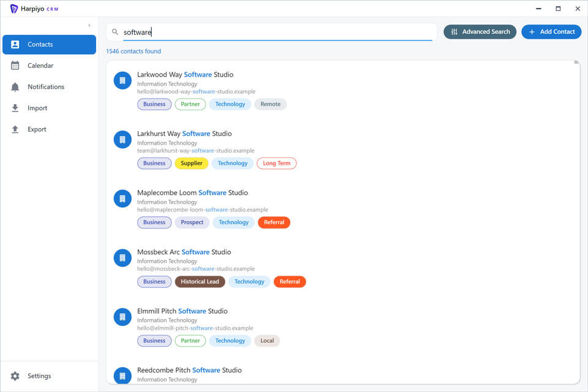This screenshot has height=392, width=588.
Task: Click the Elmmill Pitch Software Studio company icon
Action: tap(123, 317)
